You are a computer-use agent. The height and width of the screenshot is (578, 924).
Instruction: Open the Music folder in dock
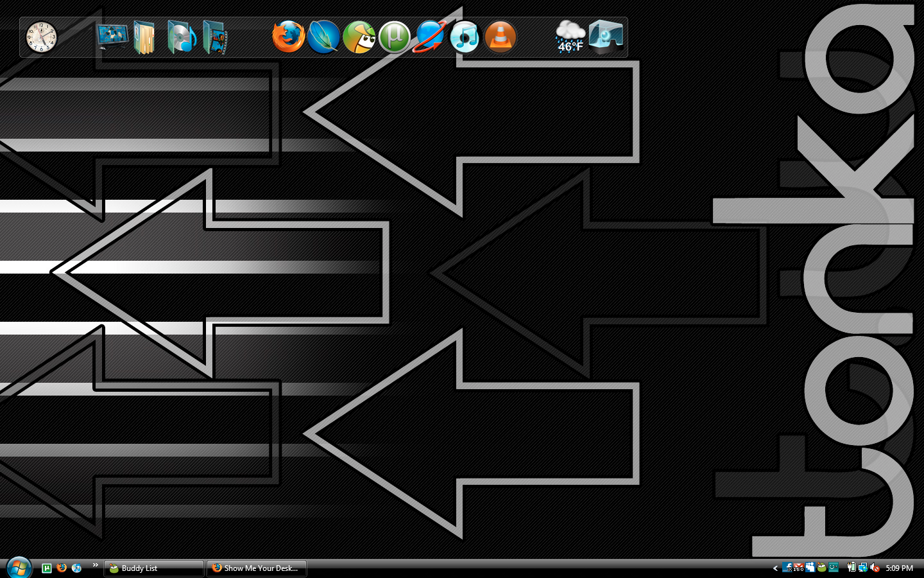(181, 37)
